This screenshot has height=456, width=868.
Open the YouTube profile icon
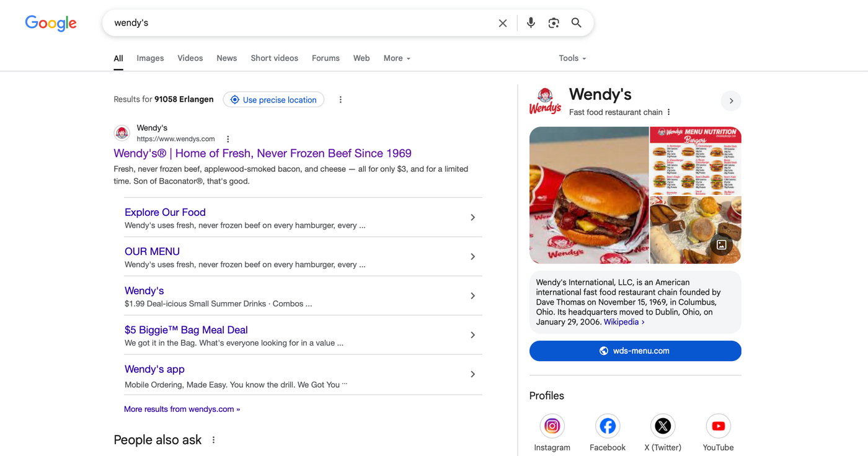tap(718, 426)
